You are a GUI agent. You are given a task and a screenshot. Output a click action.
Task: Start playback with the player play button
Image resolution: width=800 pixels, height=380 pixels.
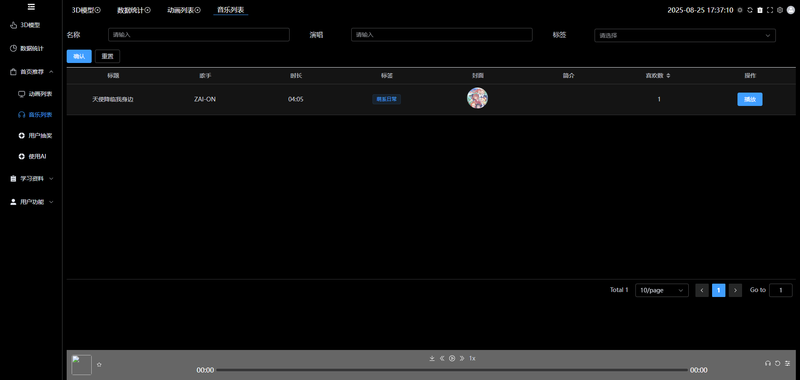pos(452,359)
